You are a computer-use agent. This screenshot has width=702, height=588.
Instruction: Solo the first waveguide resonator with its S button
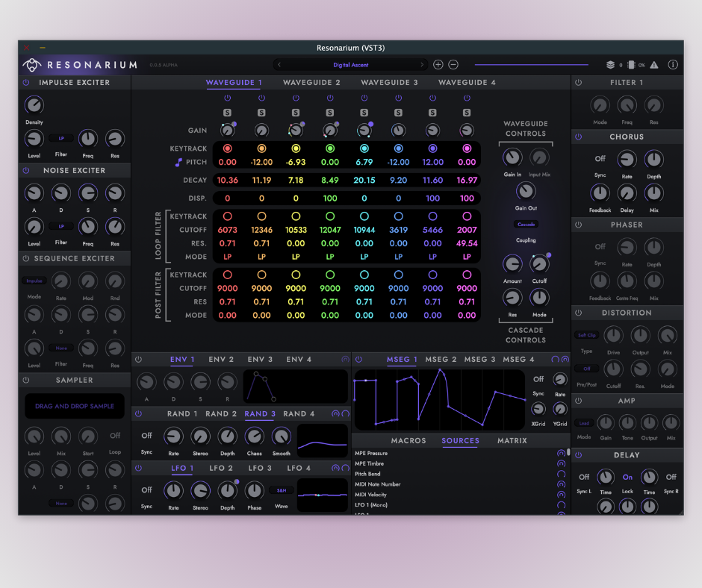(x=227, y=112)
